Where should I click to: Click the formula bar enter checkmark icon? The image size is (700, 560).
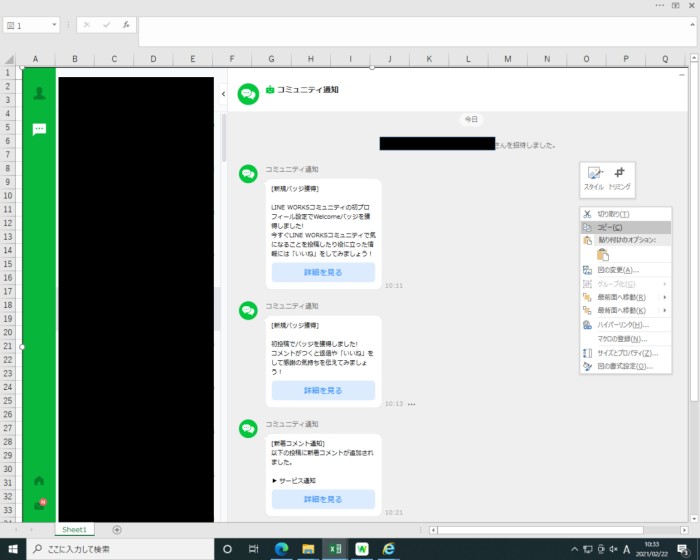point(106,25)
